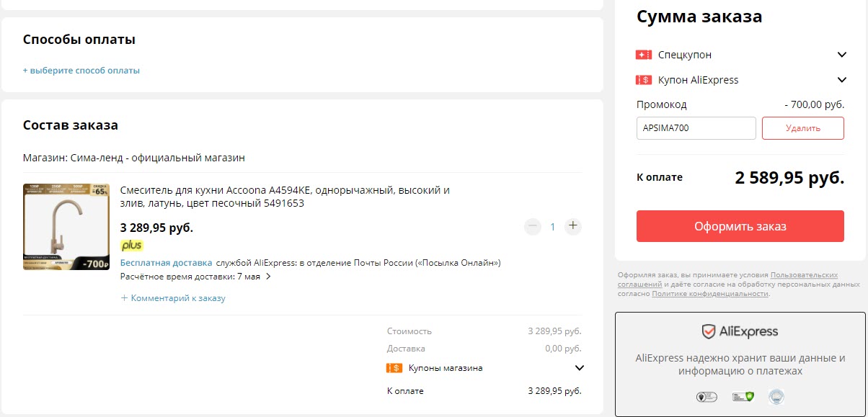Click the red Спецкупон ticket icon
This screenshot has height=417, width=868.
click(x=644, y=55)
